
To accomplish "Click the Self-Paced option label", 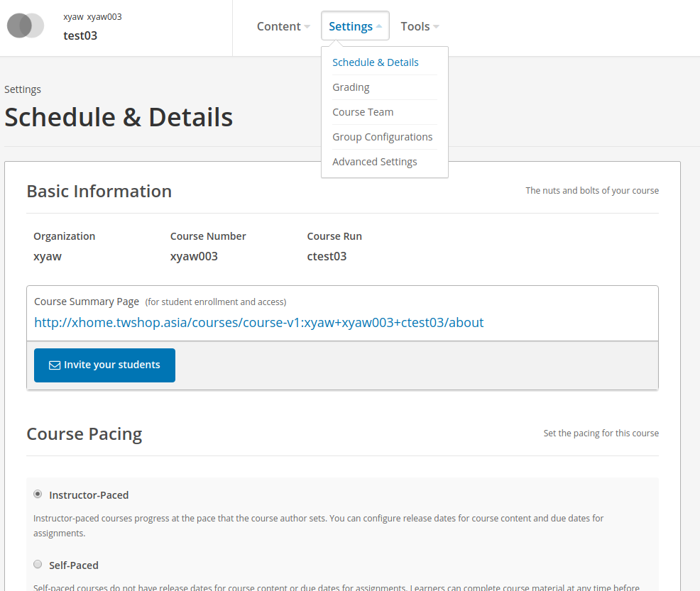I will point(74,565).
